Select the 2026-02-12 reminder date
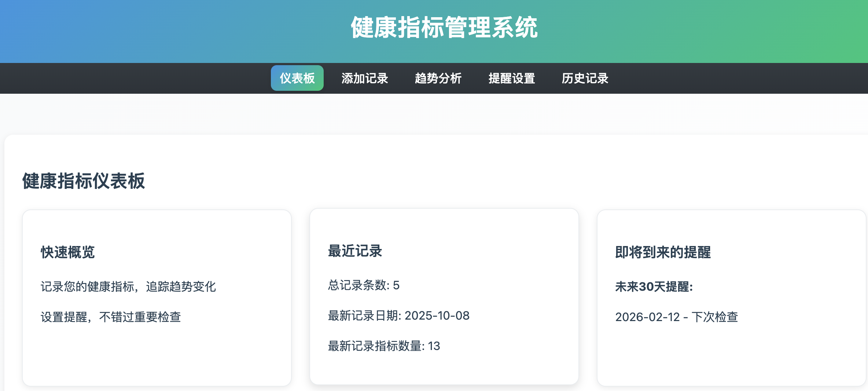The height and width of the screenshot is (391, 868). [x=647, y=317]
